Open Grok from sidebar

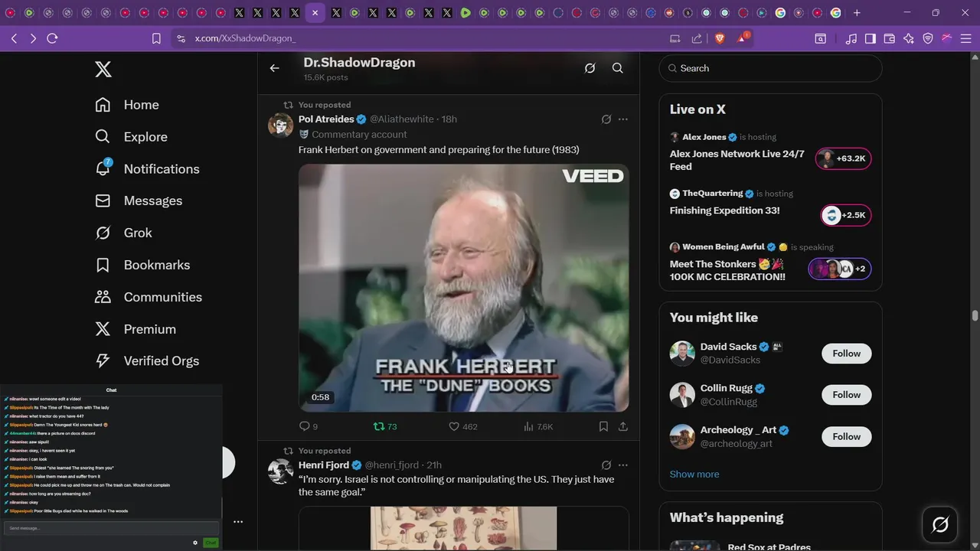click(123, 233)
